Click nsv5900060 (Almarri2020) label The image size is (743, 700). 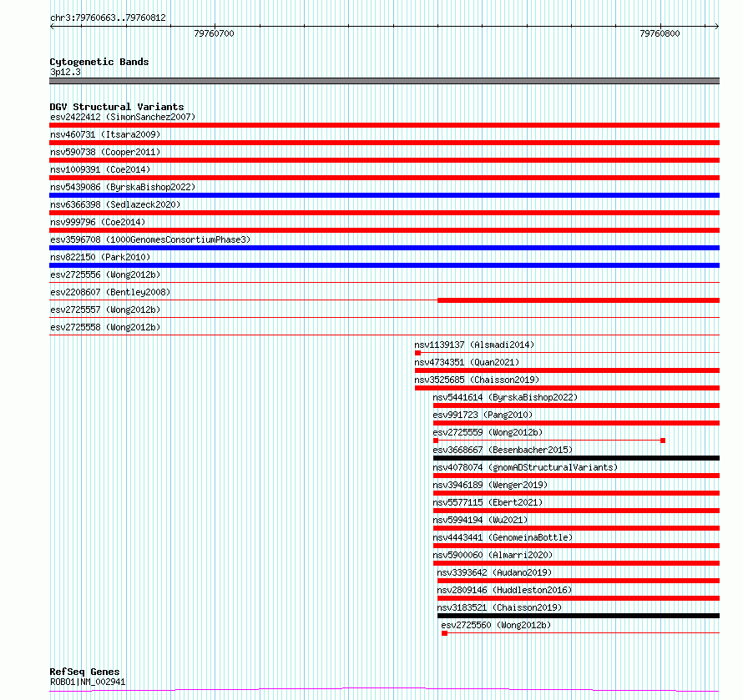(x=493, y=555)
